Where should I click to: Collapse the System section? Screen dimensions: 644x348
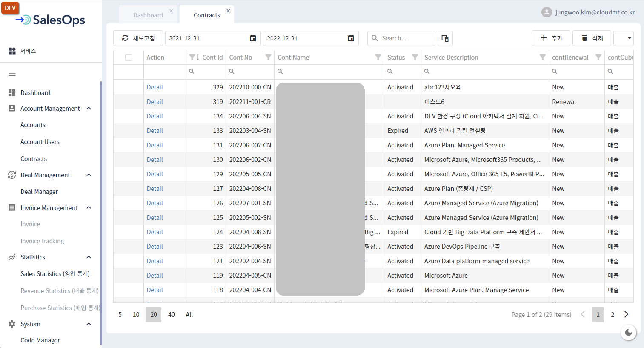tap(89, 324)
